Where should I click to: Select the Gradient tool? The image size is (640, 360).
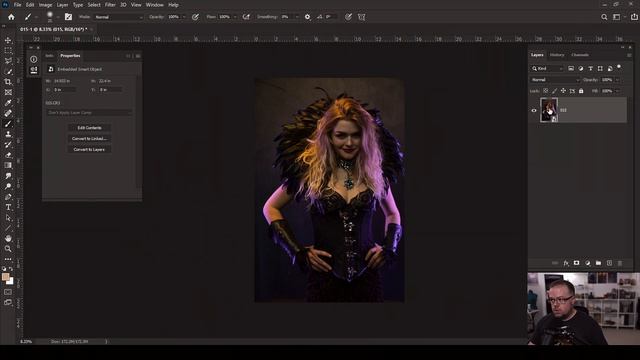click(x=8, y=165)
